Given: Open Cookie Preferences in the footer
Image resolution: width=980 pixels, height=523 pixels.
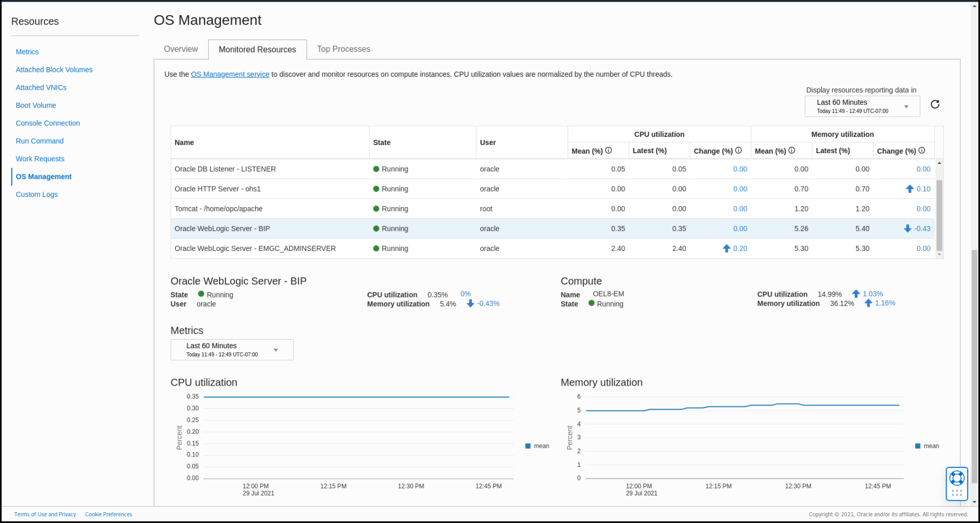Looking at the screenshot, I should tap(108, 514).
